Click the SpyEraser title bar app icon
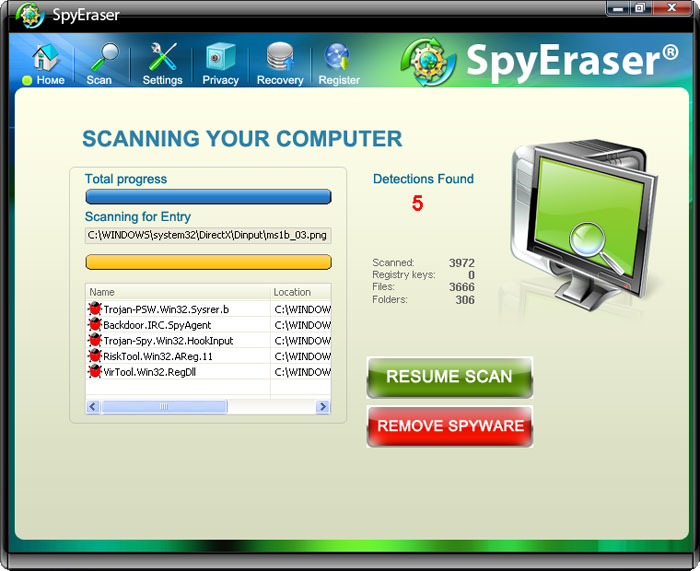Viewport: 700px width, 571px height. [30, 15]
